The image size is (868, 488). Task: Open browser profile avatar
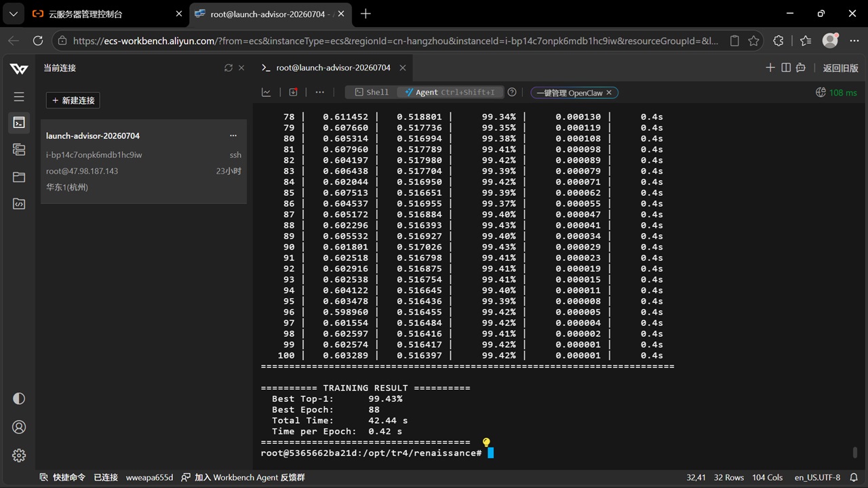point(831,41)
